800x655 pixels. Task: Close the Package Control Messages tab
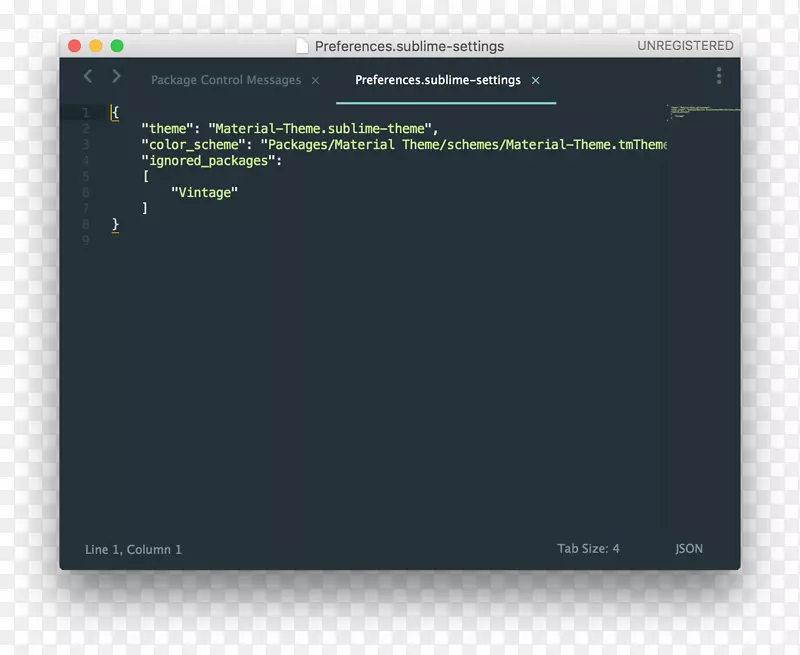pos(315,80)
